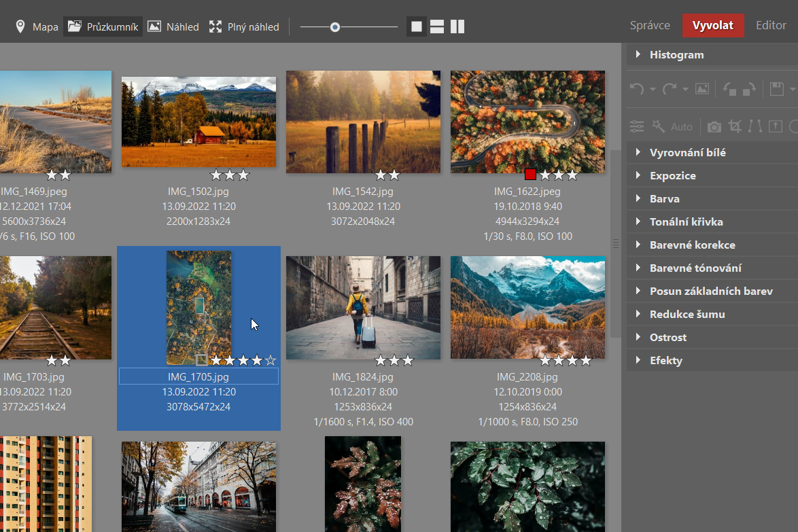Expand the Histogram panel
The image size is (798, 532).
point(676,55)
